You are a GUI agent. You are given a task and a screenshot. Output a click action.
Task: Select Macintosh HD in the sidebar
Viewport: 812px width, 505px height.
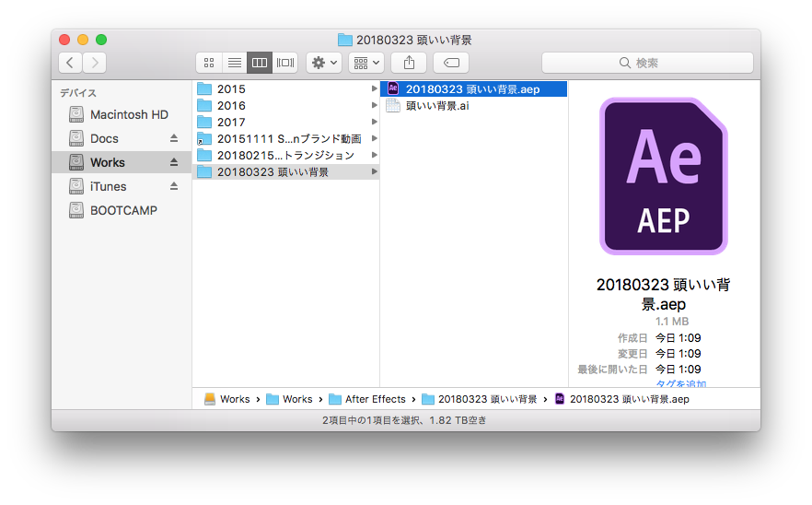tap(122, 114)
